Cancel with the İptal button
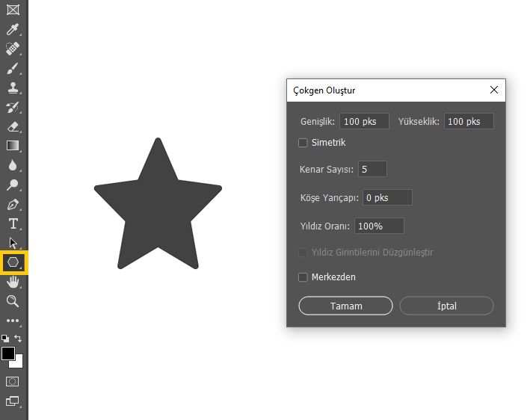 pyautogui.click(x=447, y=306)
